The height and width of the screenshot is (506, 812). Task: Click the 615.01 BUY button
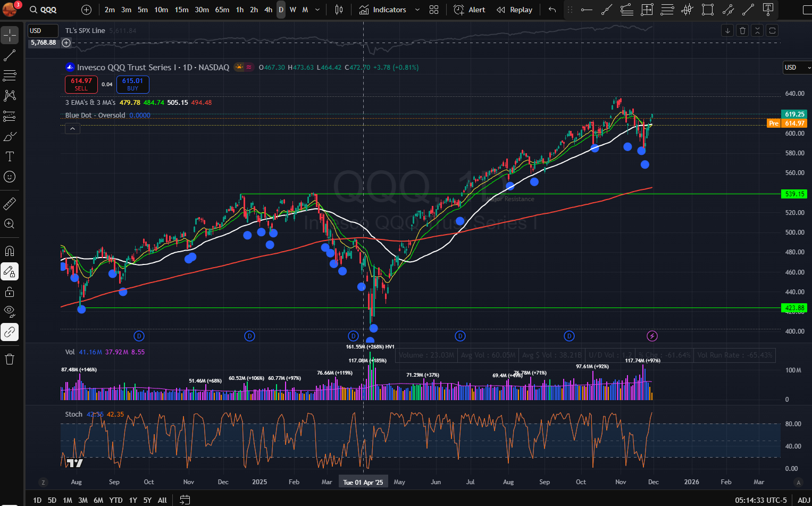click(x=133, y=84)
